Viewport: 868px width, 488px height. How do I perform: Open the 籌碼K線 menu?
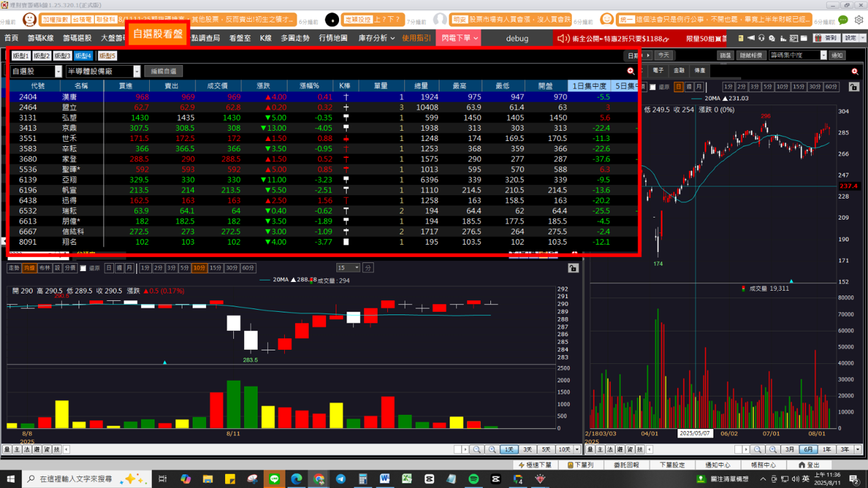tap(40, 39)
